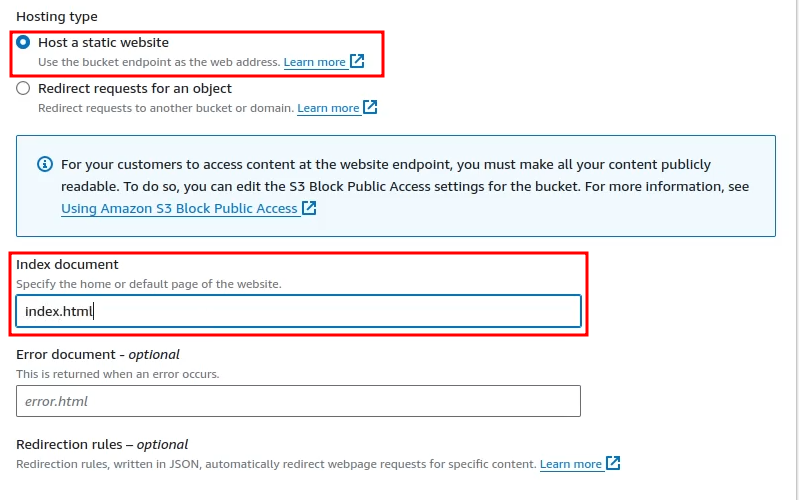Click the Index document label text
This screenshot has width=799, height=500.
pos(67,265)
